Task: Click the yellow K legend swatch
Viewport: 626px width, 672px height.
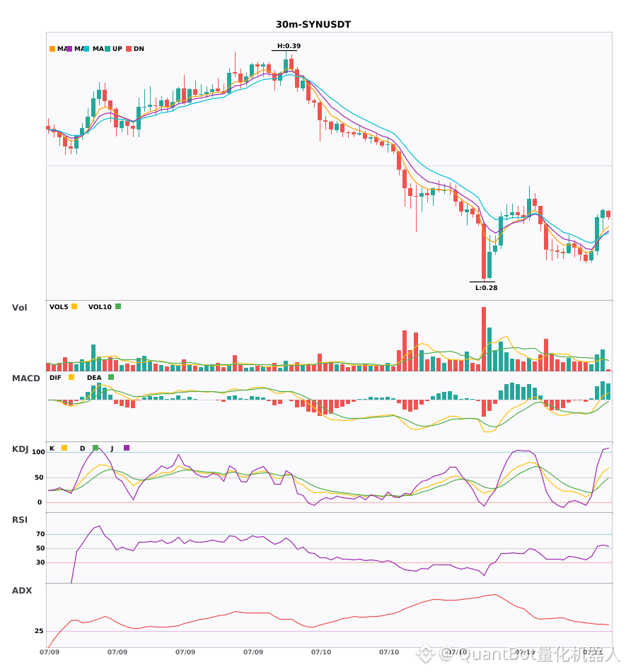Action: 64,448
